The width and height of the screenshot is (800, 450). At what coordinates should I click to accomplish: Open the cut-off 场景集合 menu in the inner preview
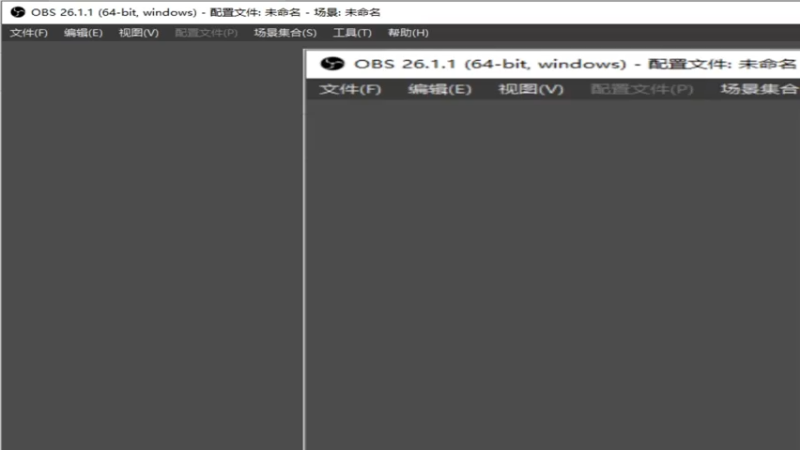[759, 89]
